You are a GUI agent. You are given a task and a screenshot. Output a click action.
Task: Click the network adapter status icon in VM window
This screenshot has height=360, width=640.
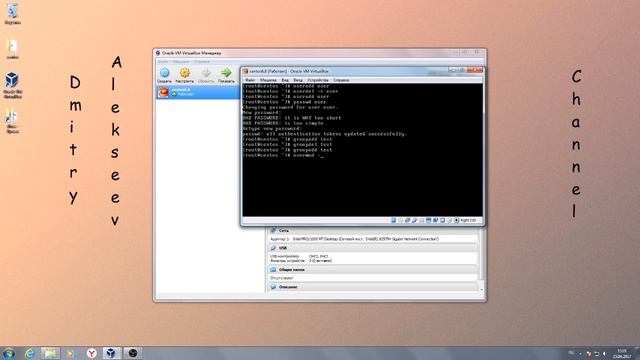click(x=407, y=220)
